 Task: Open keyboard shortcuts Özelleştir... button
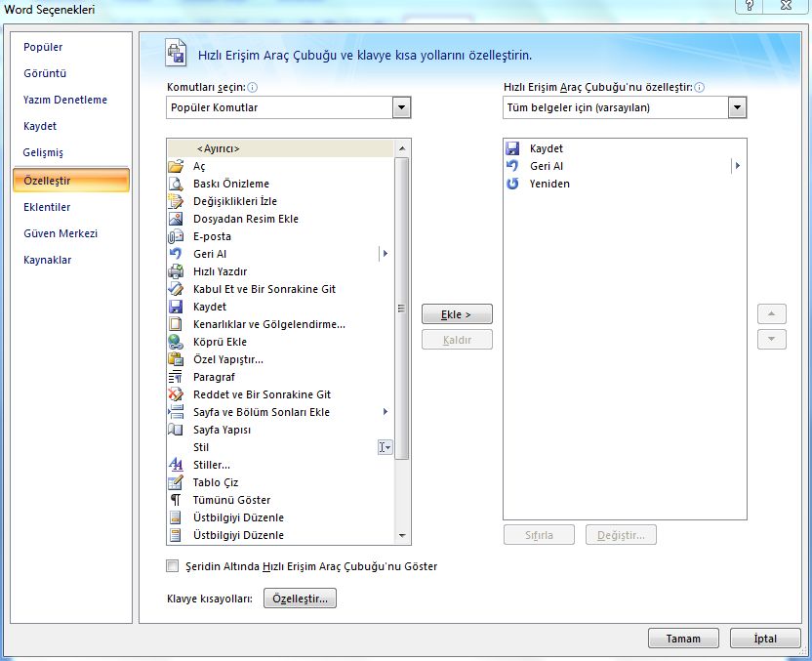coord(300,599)
